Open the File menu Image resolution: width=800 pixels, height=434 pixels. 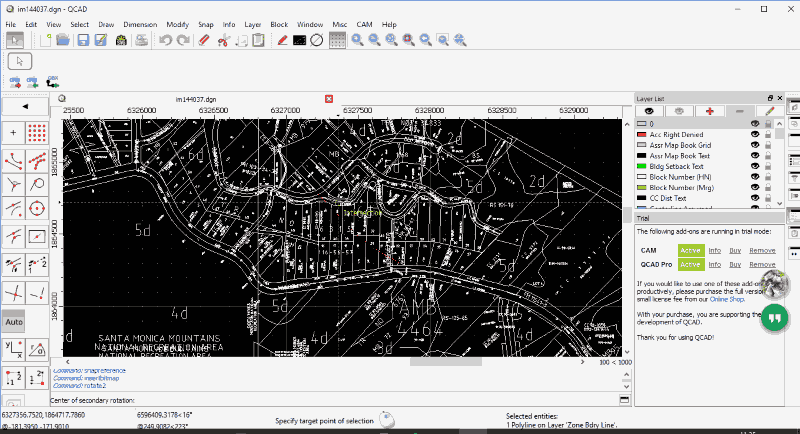pyautogui.click(x=11, y=24)
